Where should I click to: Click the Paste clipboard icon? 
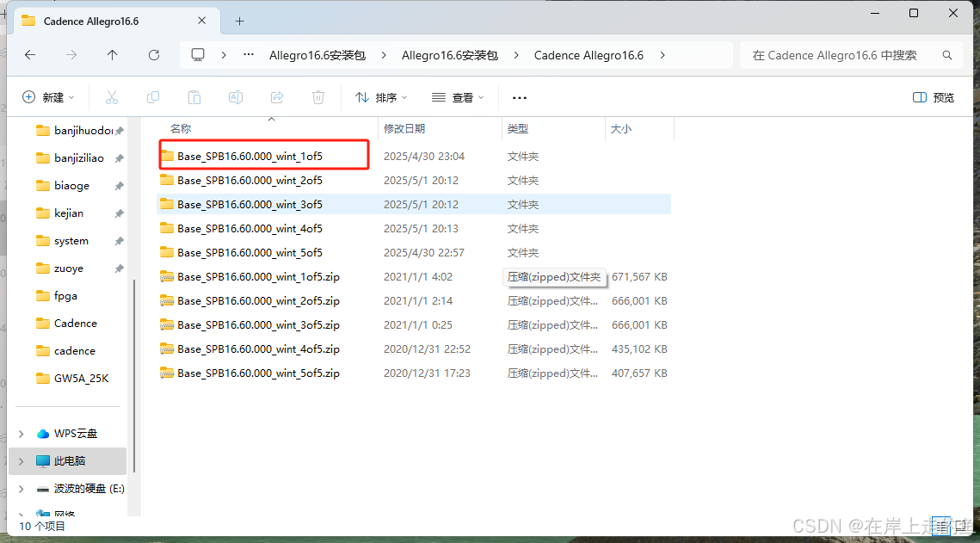point(194,97)
